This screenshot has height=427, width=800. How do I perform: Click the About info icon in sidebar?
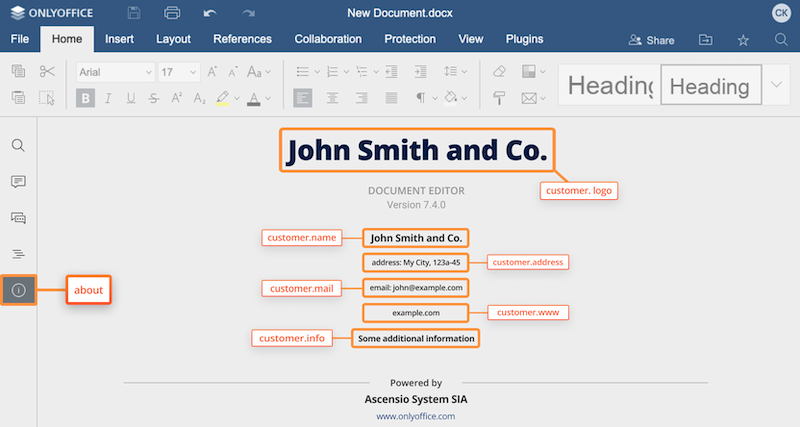18,290
